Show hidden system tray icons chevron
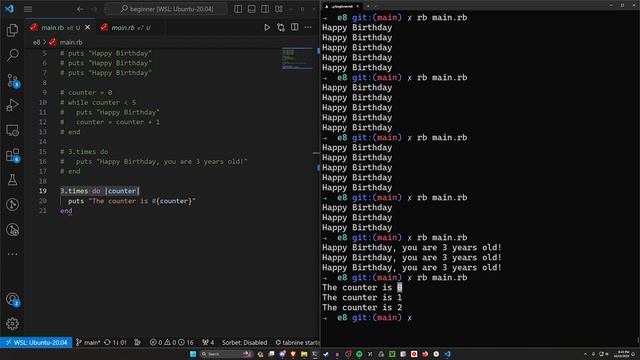This screenshot has height=360, width=640. click(x=585, y=354)
